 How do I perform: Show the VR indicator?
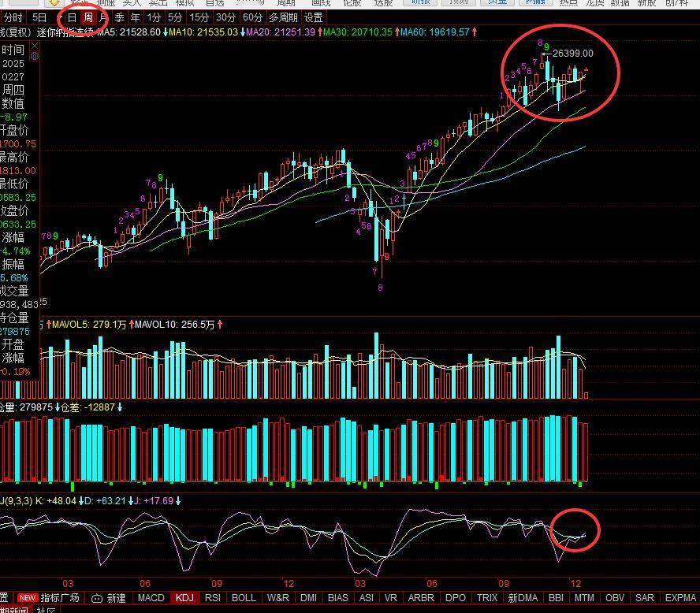tap(391, 598)
